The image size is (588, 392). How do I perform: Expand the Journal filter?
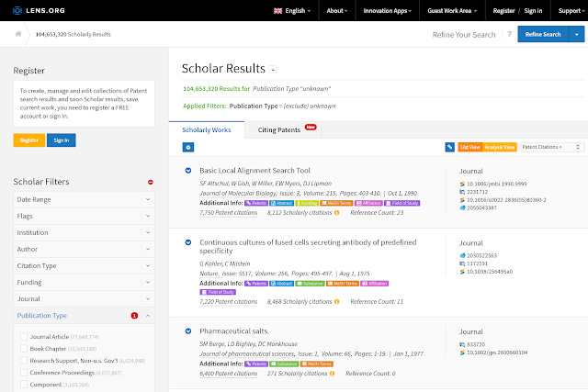84,298
